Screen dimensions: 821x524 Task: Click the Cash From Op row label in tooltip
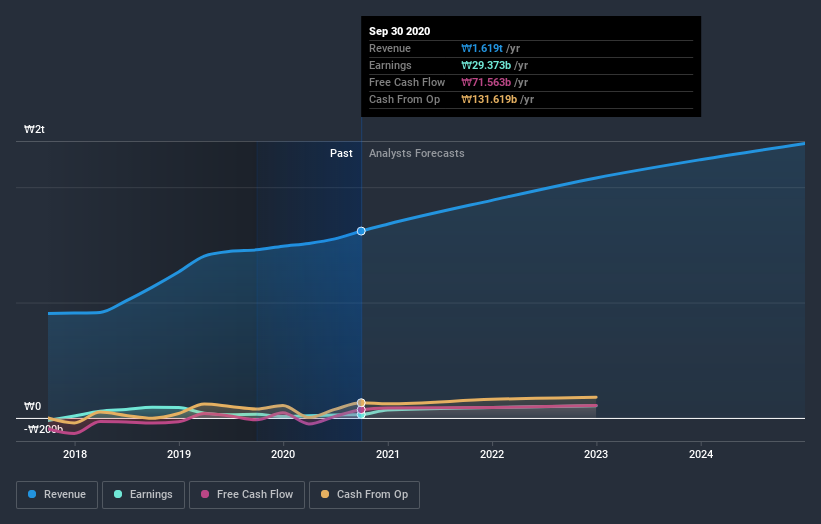tap(404, 99)
